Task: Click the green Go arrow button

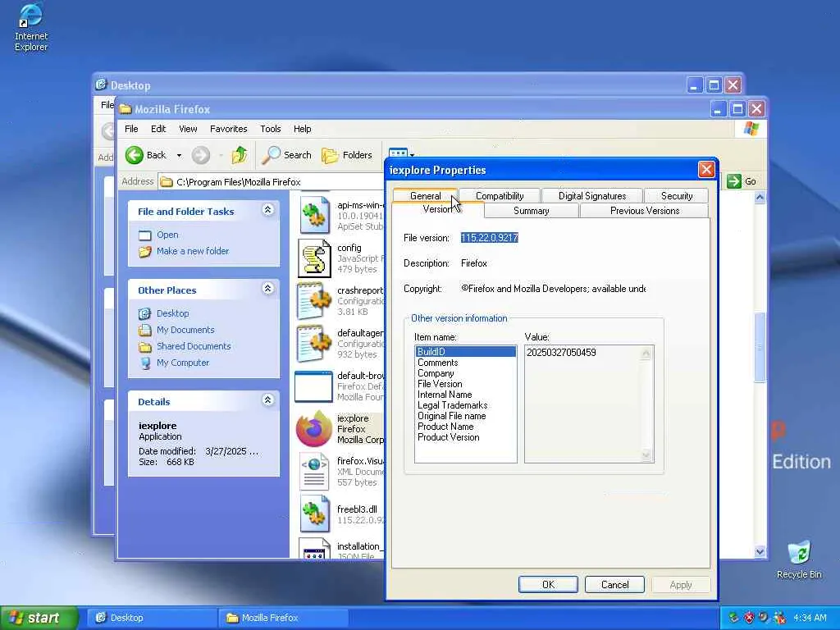Action: (733, 181)
